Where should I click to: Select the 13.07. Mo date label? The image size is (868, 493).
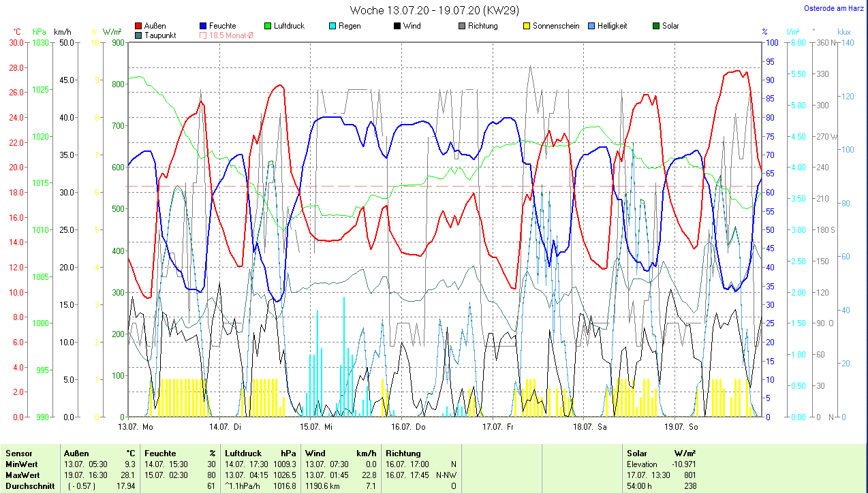click(136, 427)
